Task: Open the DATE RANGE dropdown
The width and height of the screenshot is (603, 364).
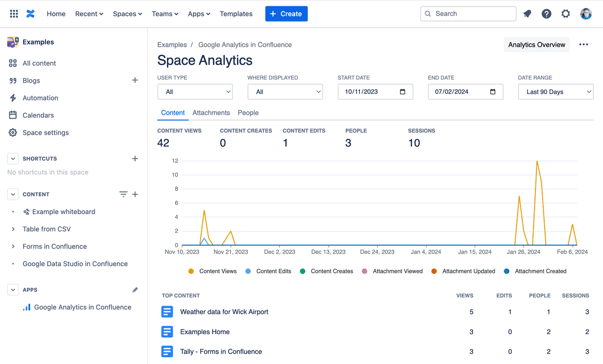Action: pyautogui.click(x=555, y=92)
